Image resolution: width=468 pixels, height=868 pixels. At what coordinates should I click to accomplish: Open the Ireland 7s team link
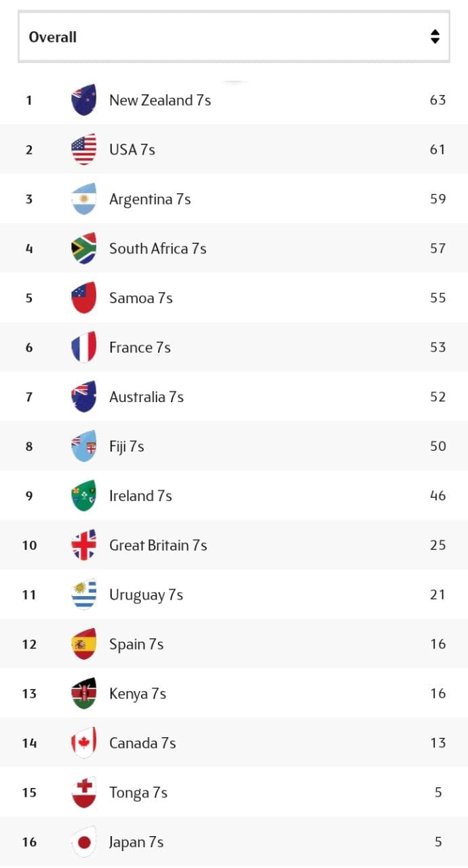[x=140, y=496]
